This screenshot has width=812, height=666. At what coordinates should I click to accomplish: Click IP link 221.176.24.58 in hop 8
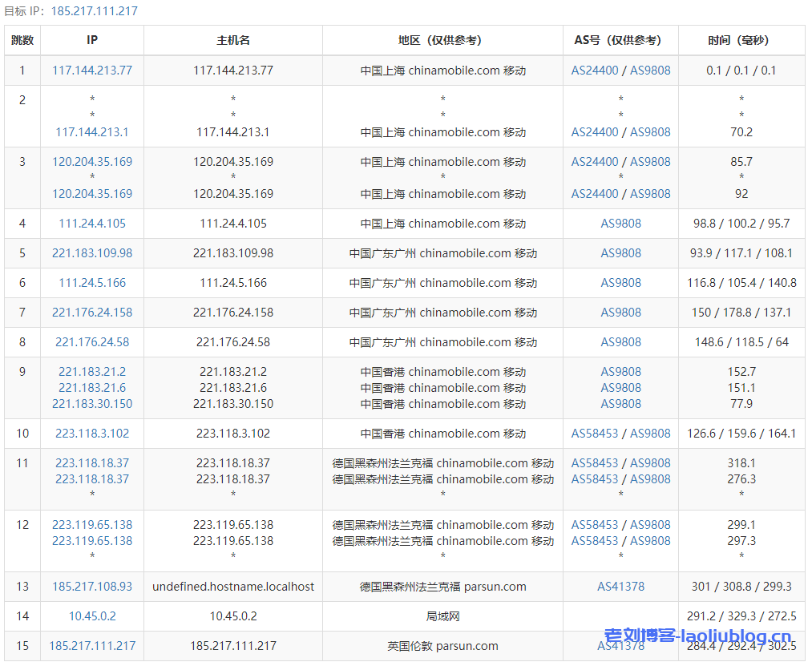92,342
